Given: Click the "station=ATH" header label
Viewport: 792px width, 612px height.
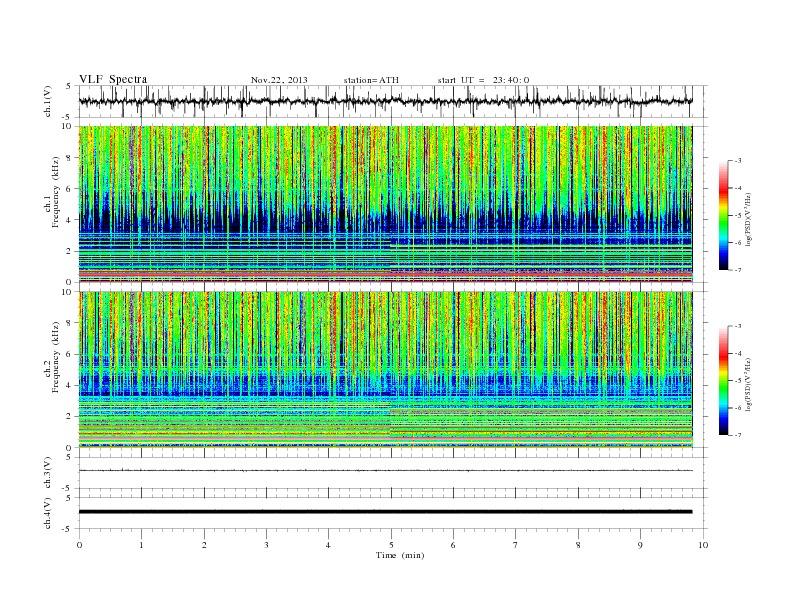Looking at the screenshot, I should tap(371, 80).
